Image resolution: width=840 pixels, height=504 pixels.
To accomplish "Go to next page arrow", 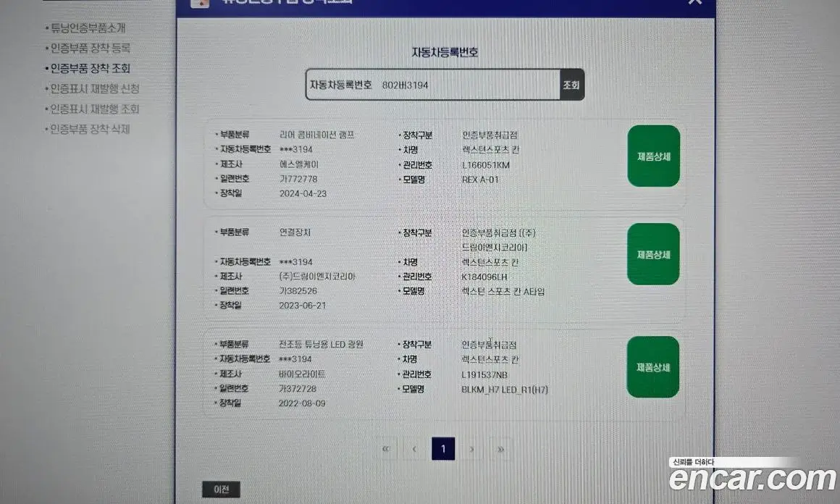I will [x=472, y=449].
